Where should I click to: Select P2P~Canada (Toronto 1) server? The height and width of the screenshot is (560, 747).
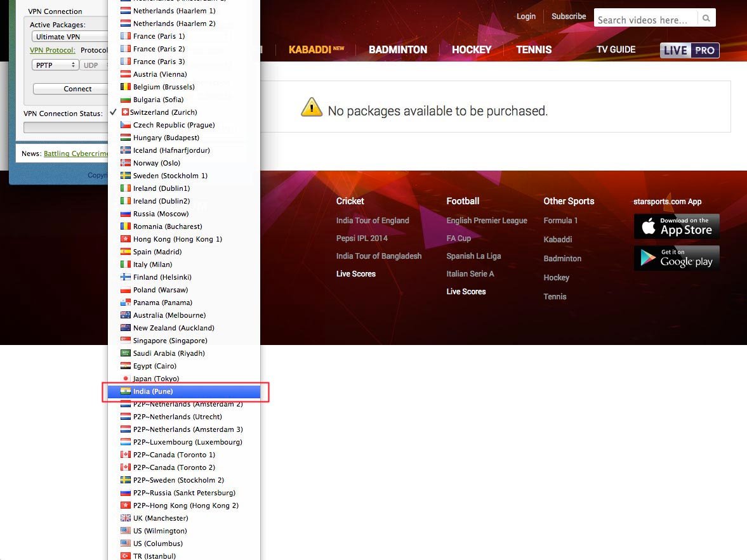click(x=184, y=455)
